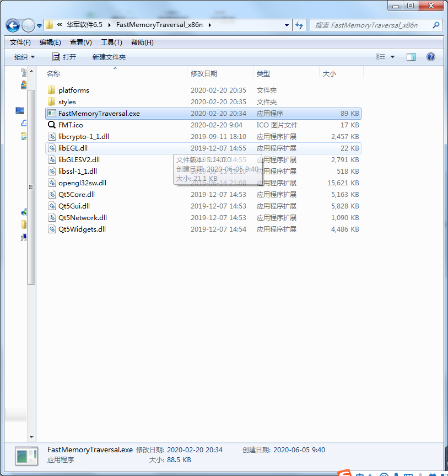The height and width of the screenshot is (476, 448).
Task: Click the computer monitor icon in navigation pane
Action: 20,111
